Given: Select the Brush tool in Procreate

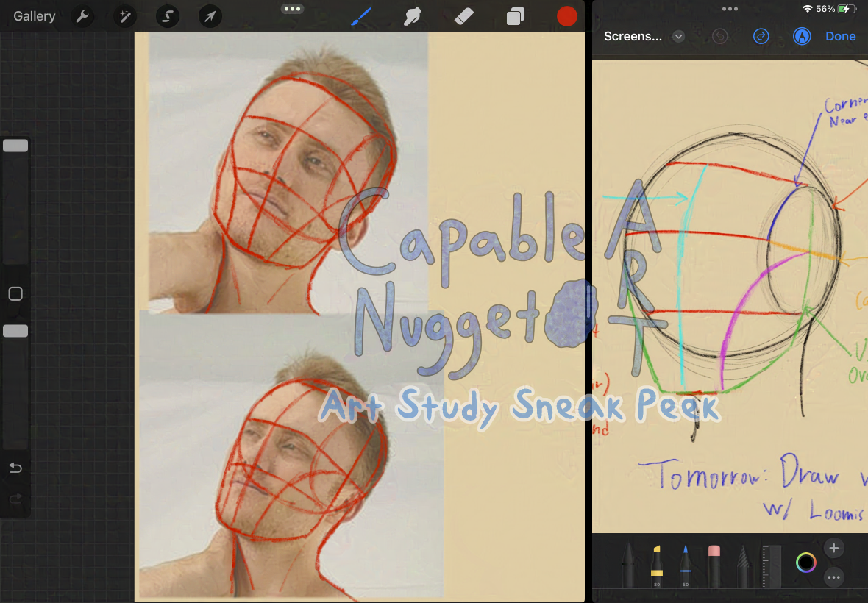Looking at the screenshot, I should 363,16.
